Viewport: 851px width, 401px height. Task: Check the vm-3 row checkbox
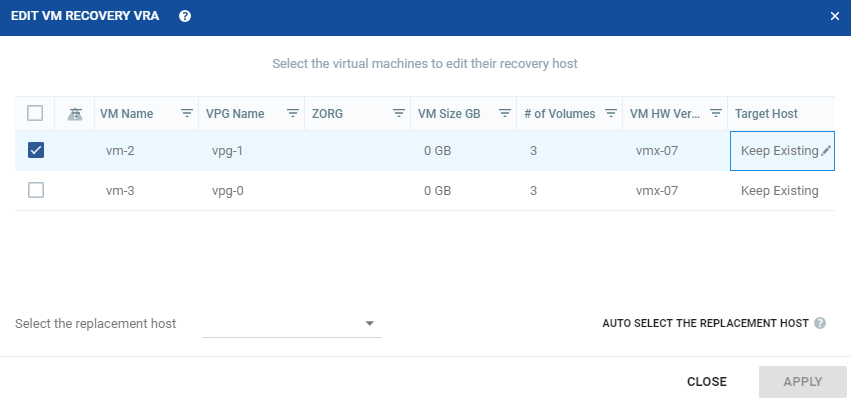[x=36, y=190]
